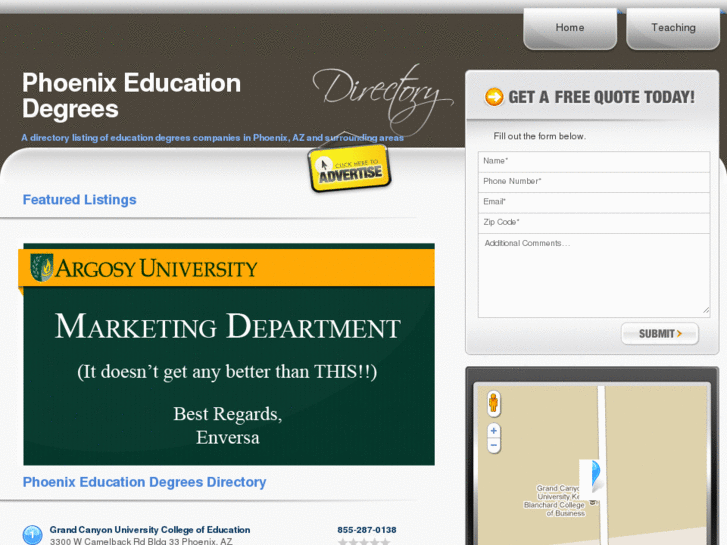Focus the Phone Number field
This screenshot has height=545, width=727.
(x=594, y=181)
